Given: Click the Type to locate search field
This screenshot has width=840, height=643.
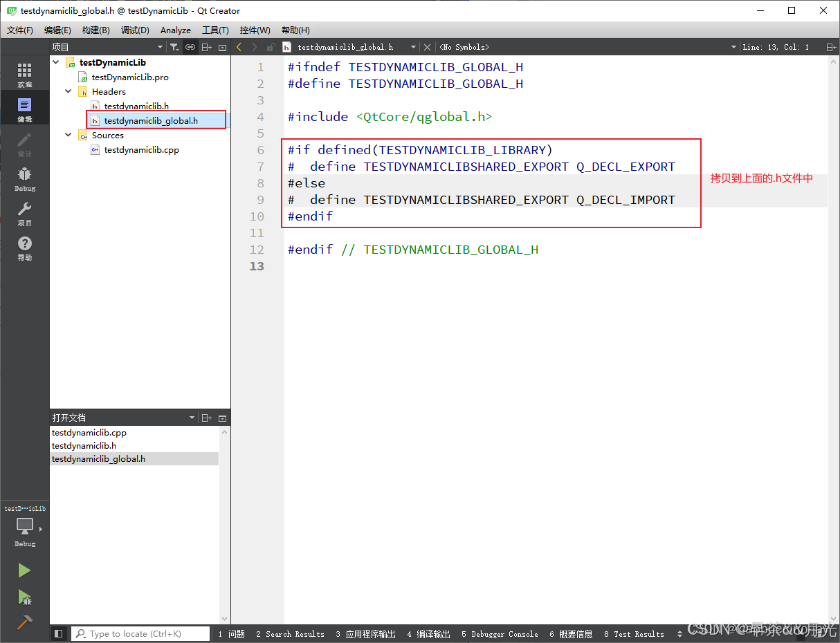Looking at the screenshot, I should pos(140,633).
